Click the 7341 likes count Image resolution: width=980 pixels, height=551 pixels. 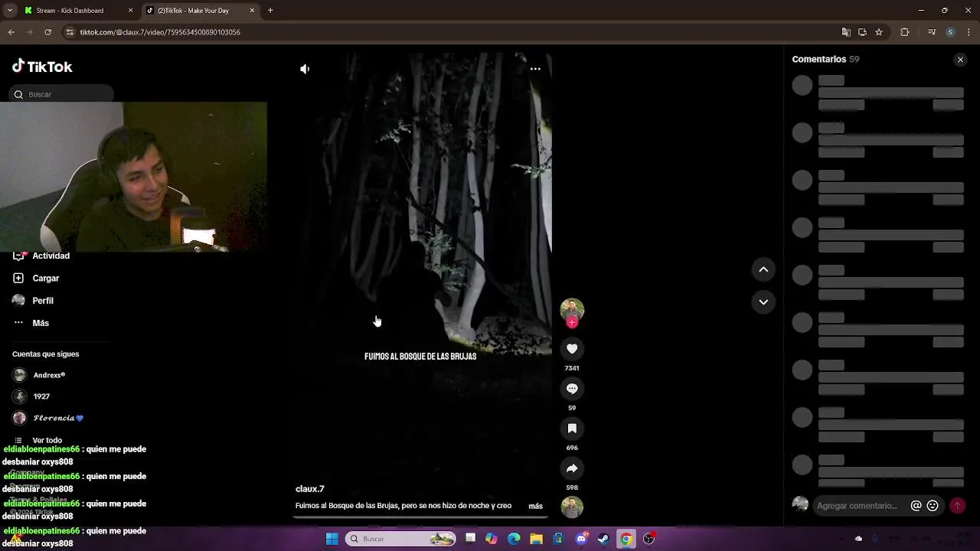point(572,368)
